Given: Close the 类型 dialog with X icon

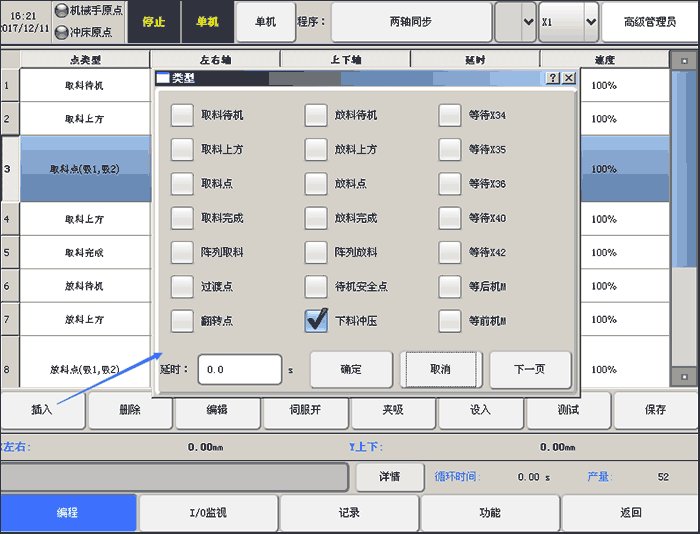Looking at the screenshot, I should pos(569,78).
